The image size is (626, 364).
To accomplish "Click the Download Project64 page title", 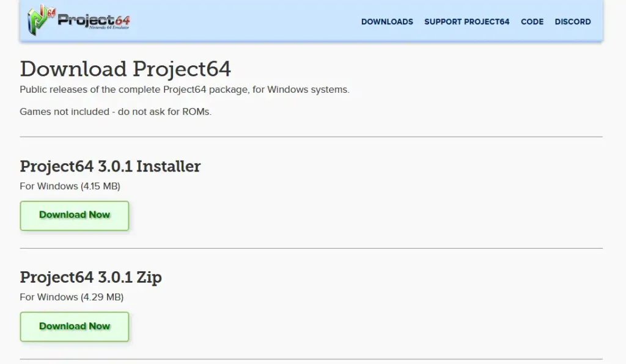I will [125, 69].
